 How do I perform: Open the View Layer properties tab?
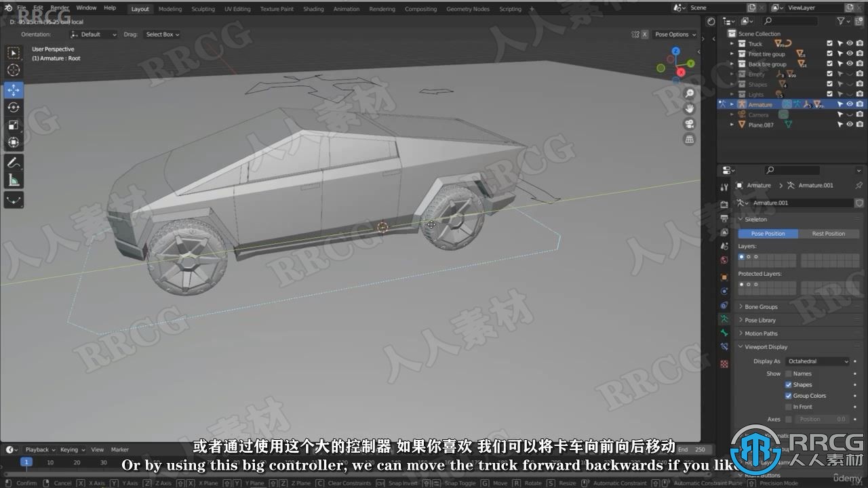[x=724, y=232]
